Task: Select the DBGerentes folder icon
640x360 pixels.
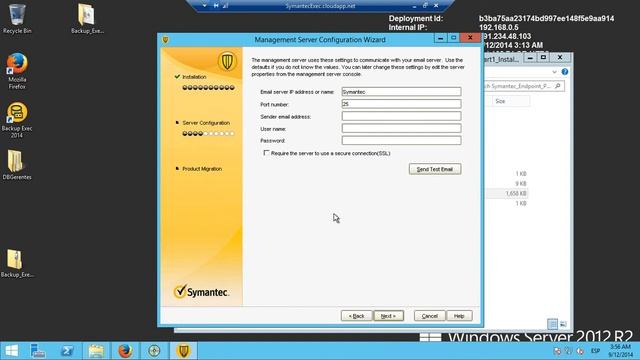Action: [x=17, y=165]
